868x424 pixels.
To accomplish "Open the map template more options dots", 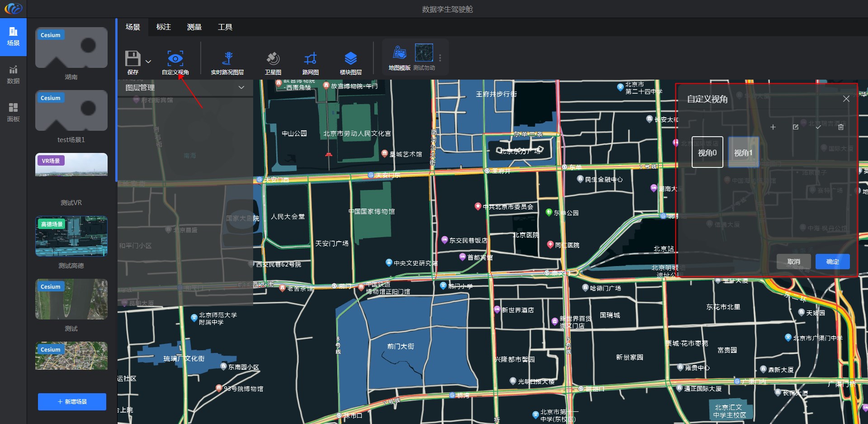I will click(440, 58).
